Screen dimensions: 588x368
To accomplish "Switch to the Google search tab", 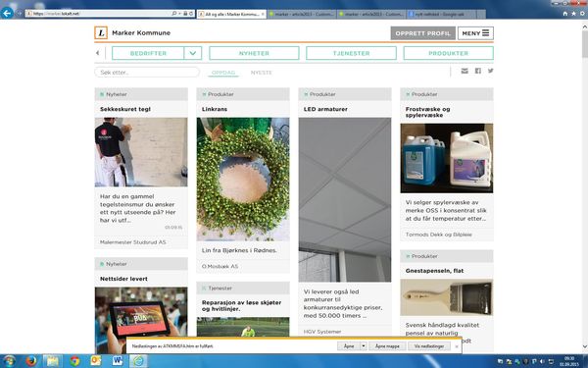I will [442, 14].
